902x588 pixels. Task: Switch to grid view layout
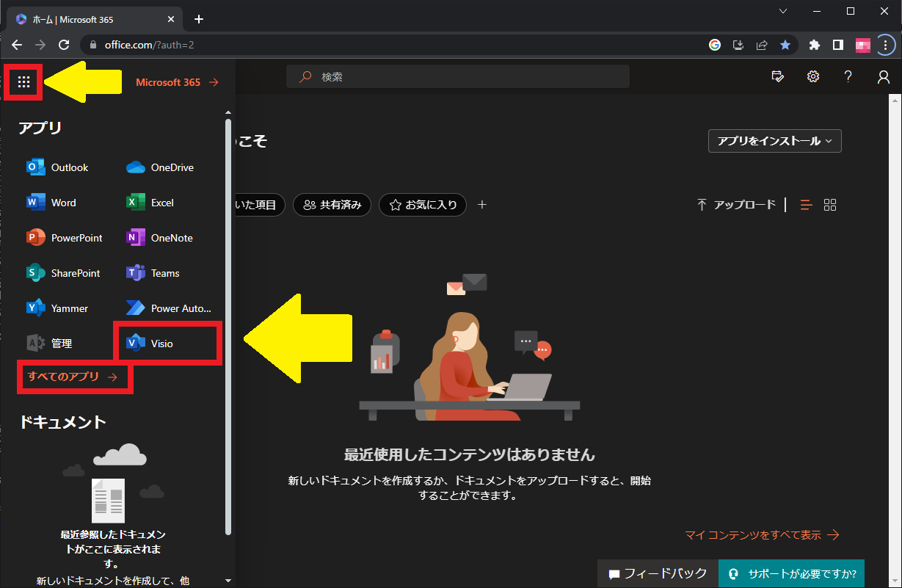[x=830, y=205]
